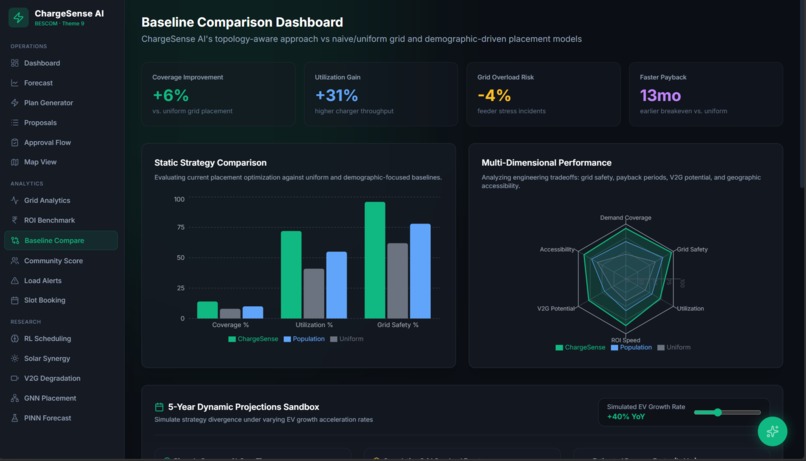This screenshot has width=806, height=461.
Task: Click the V2G Degradation battery icon
Action: [x=14, y=378]
